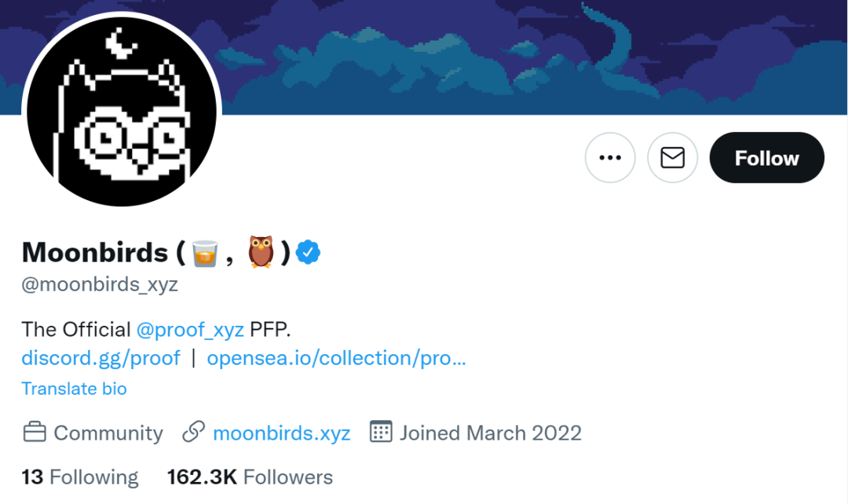
Task: Open the pixel owl profile picture
Action: [122, 111]
